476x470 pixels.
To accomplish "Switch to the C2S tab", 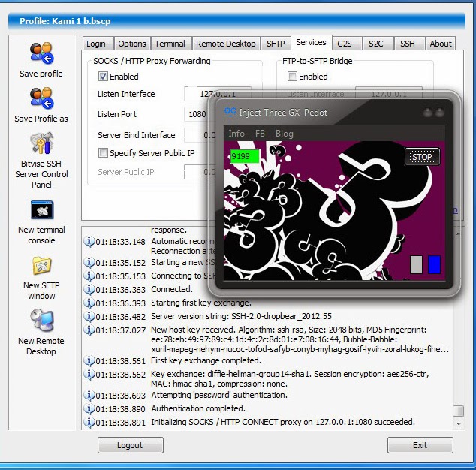I will 347,44.
